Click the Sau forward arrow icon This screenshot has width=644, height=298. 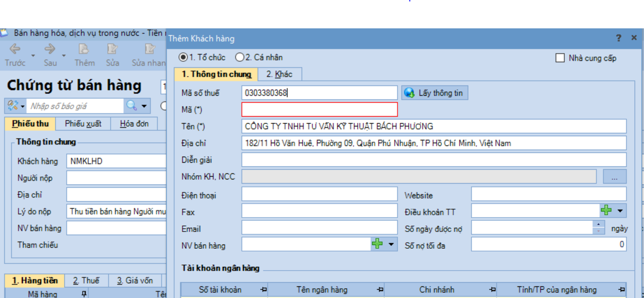(x=50, y=49)
